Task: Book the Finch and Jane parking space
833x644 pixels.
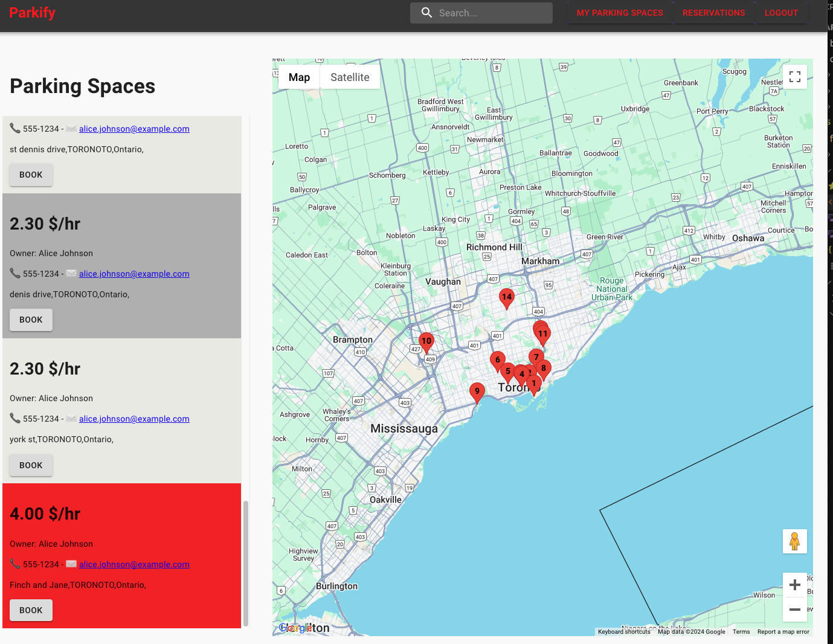Action: point(31,610)
